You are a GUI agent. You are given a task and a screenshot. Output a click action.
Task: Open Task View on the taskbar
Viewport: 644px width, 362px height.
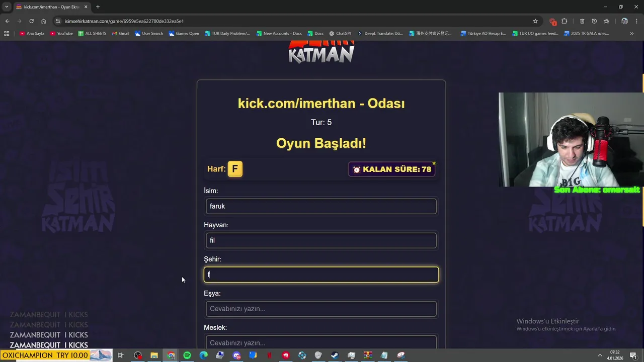tap(121, 355)
